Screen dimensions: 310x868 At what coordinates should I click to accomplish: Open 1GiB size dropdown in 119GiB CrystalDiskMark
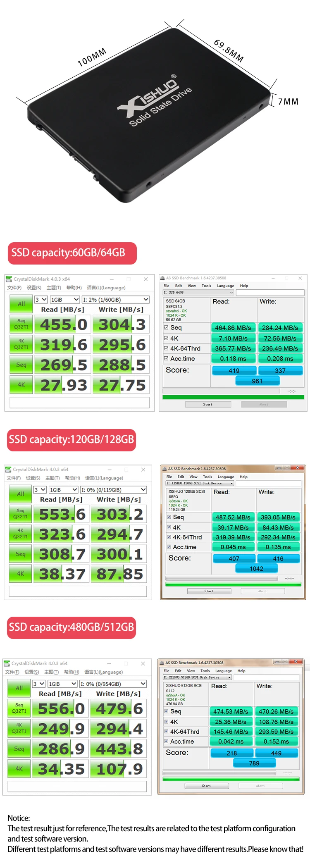click(x=64, y=490)
